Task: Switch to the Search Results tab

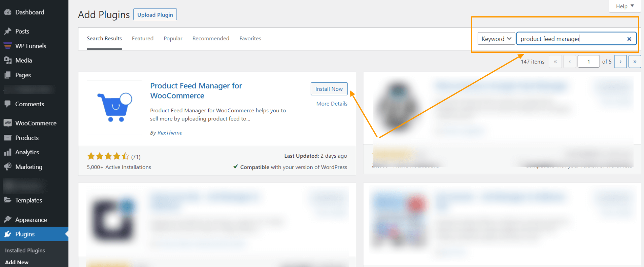Action: [x=104, y=39]
